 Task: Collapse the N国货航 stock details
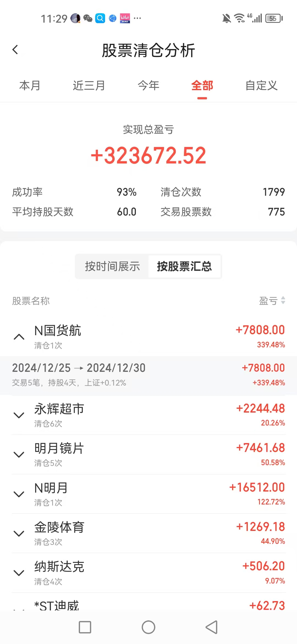19,337
